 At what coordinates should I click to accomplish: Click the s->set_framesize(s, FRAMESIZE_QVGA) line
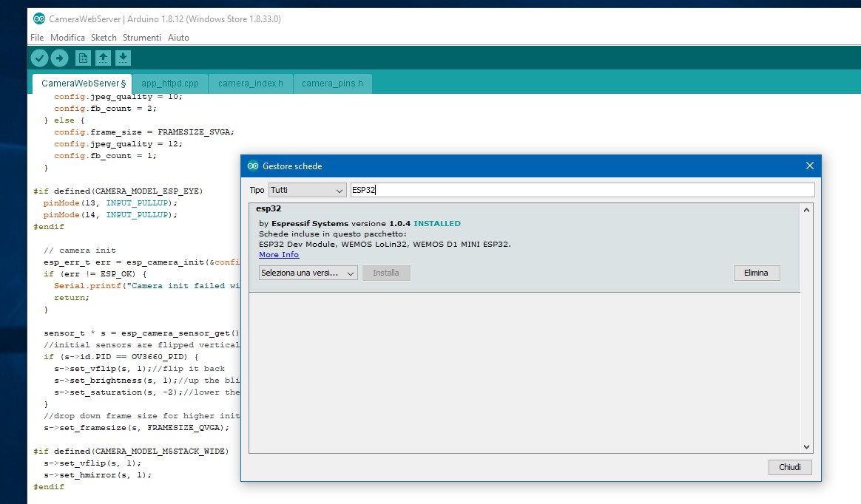pyautogui.click(x=136, y=428)
